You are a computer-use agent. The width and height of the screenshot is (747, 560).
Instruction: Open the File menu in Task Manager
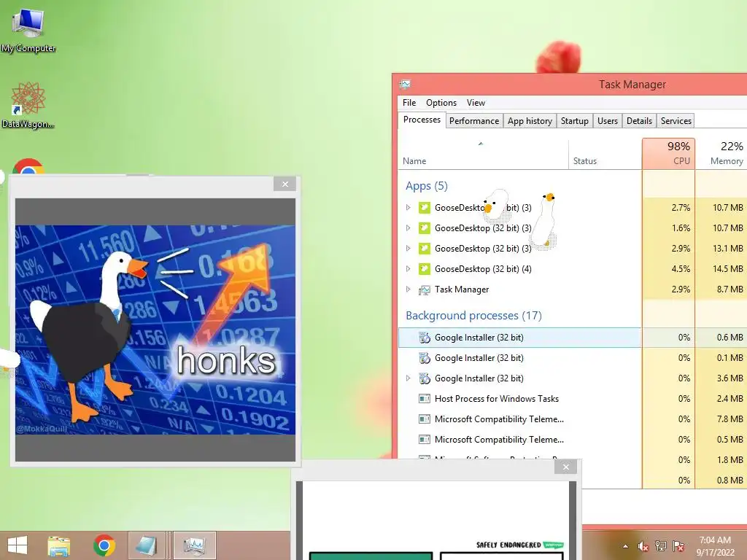coord(409,103)
